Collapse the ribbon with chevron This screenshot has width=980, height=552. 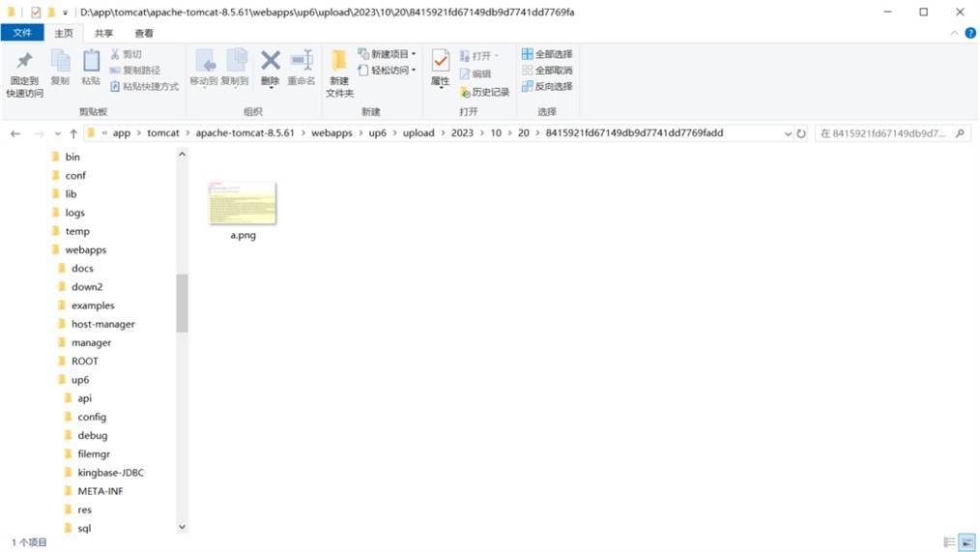954,33
